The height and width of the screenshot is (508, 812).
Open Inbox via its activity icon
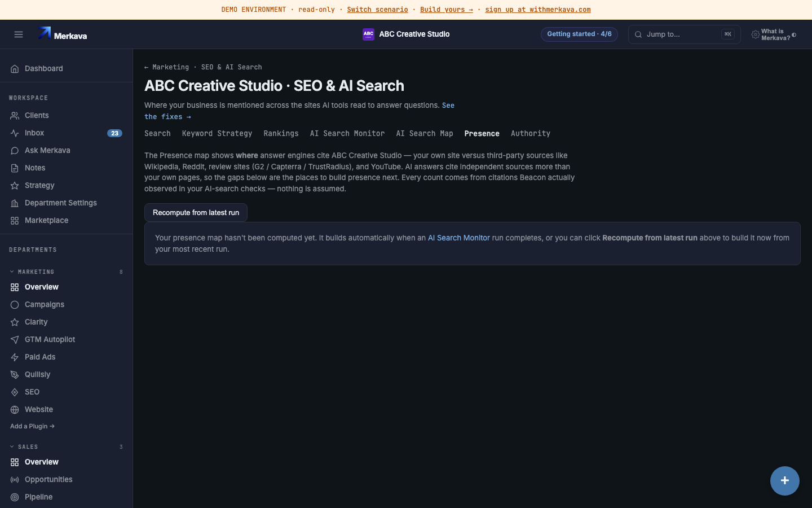point(15,133)
